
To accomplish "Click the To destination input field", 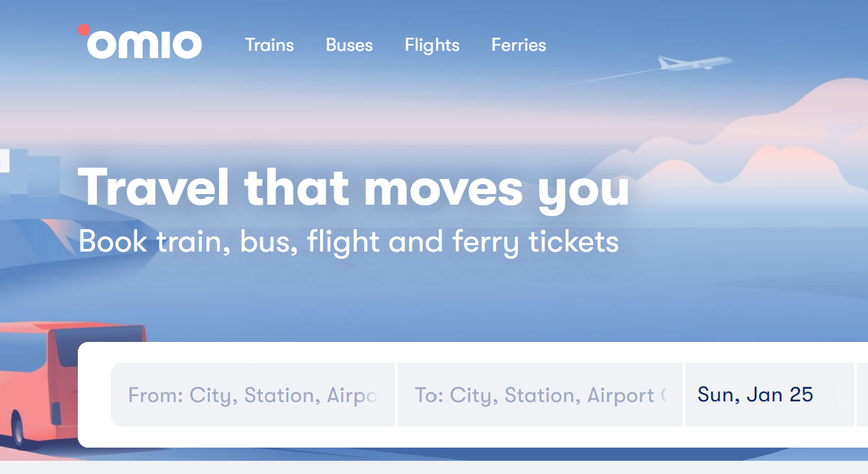I will [x=540, y=395].
